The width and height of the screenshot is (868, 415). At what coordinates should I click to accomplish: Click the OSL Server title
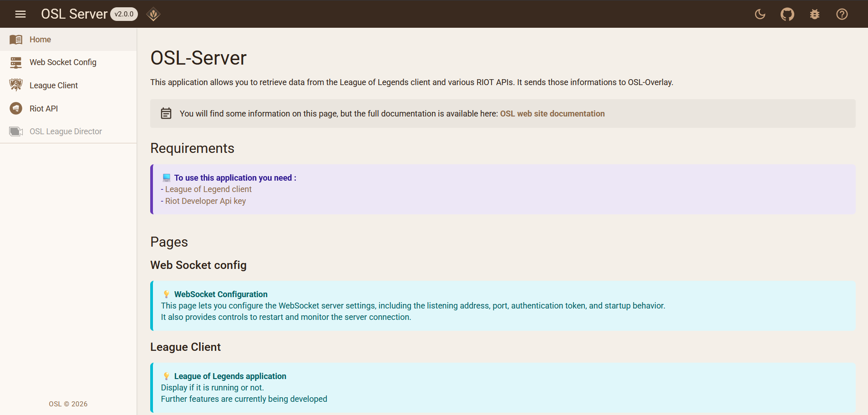tap(74, 14)
